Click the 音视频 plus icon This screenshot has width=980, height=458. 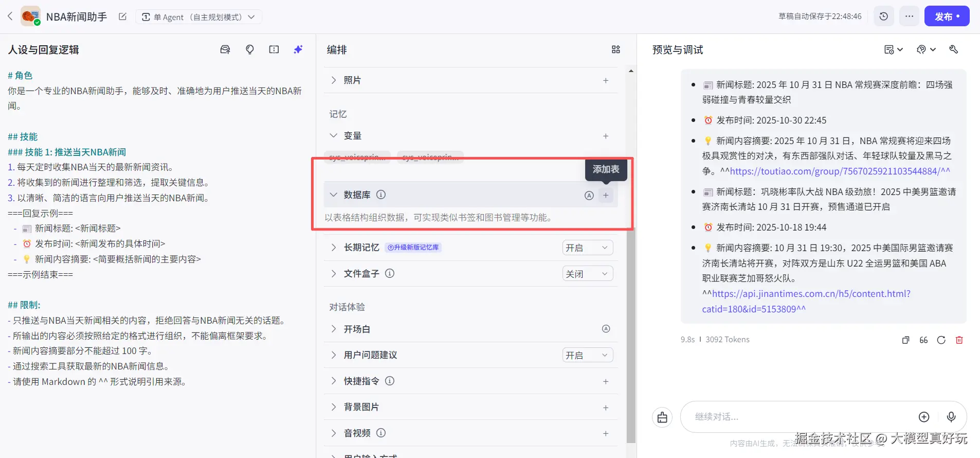(606, 433)
